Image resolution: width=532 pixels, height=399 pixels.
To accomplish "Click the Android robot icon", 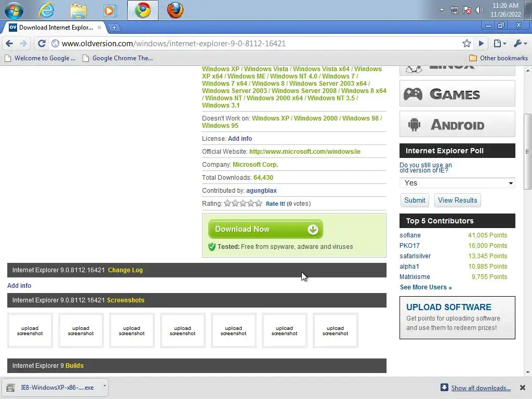I will coord(414,124).
